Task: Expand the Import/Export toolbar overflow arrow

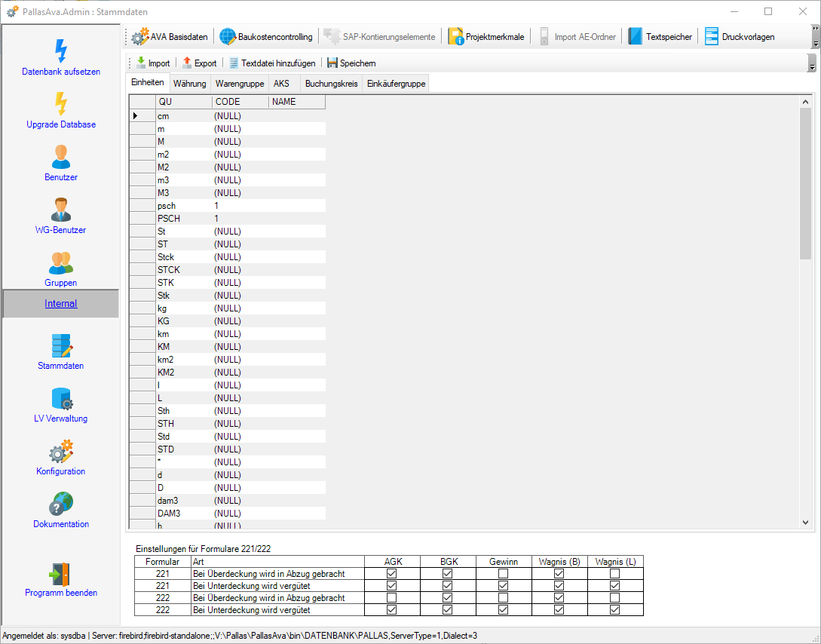Action: [x=812, y=63]
